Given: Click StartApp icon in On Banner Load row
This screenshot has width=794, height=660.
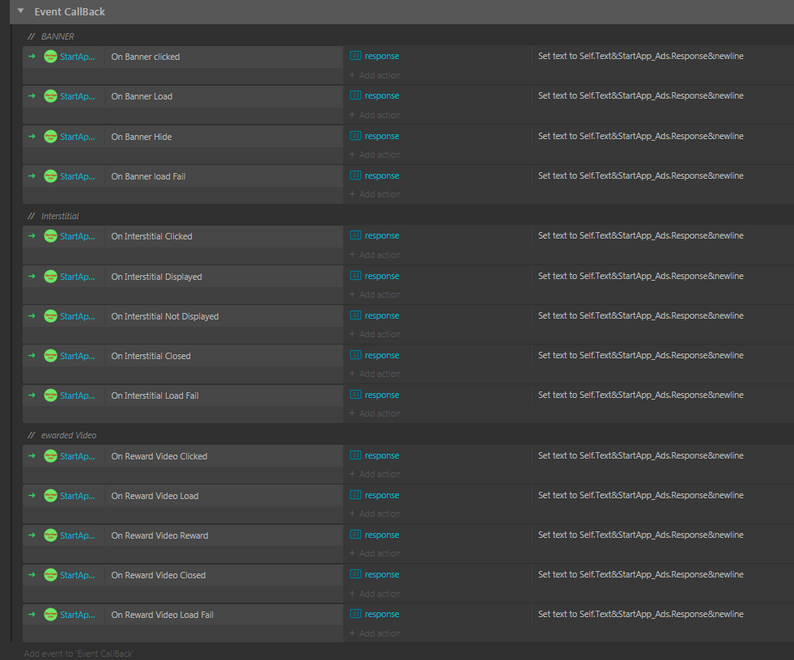Looking at the screenshot, I should click(51, 96).
